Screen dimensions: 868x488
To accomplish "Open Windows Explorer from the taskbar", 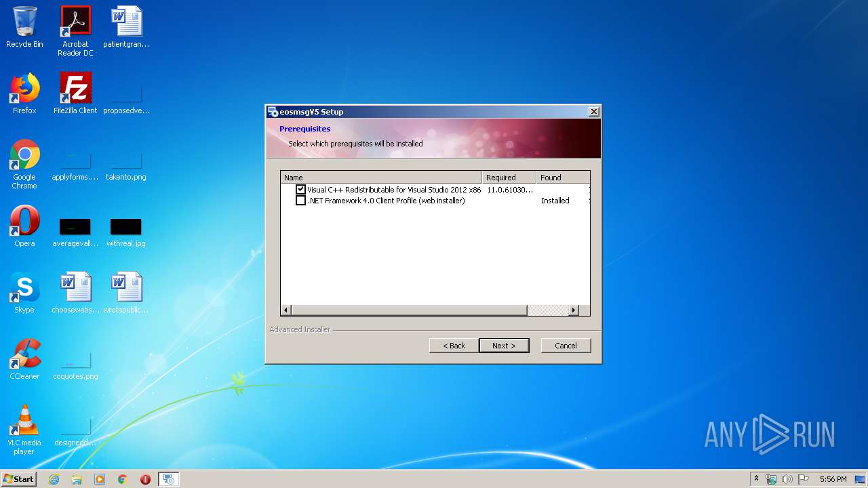I will 77,479.
